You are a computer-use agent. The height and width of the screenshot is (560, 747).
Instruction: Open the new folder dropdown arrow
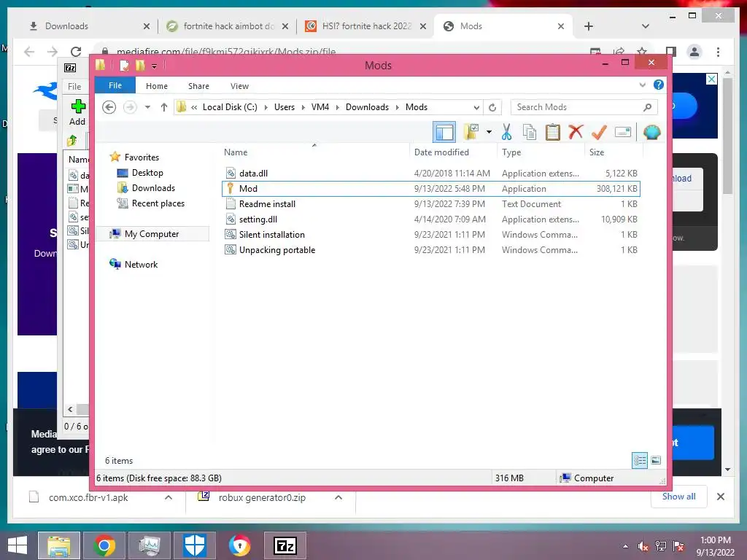[489, 132]
